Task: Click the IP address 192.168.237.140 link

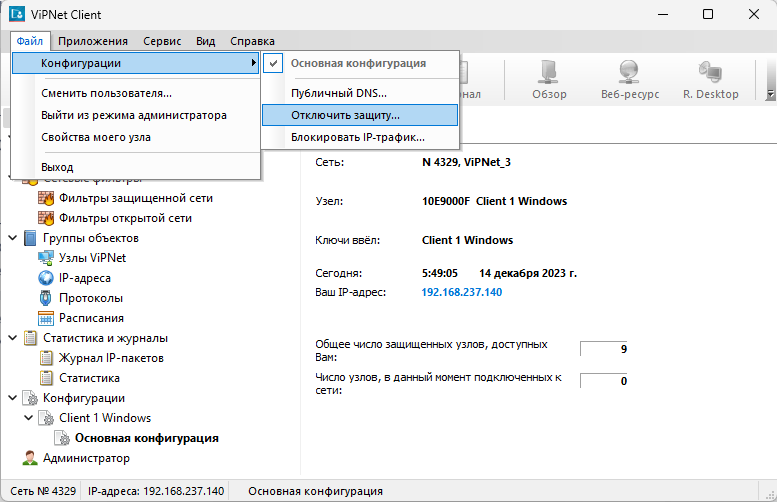Action: (462, 292)
